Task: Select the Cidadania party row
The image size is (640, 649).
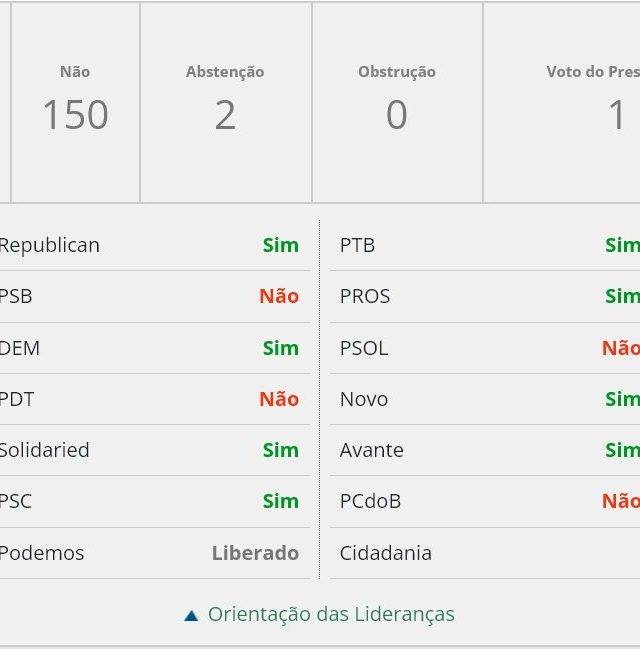Action: pos(487,553)
